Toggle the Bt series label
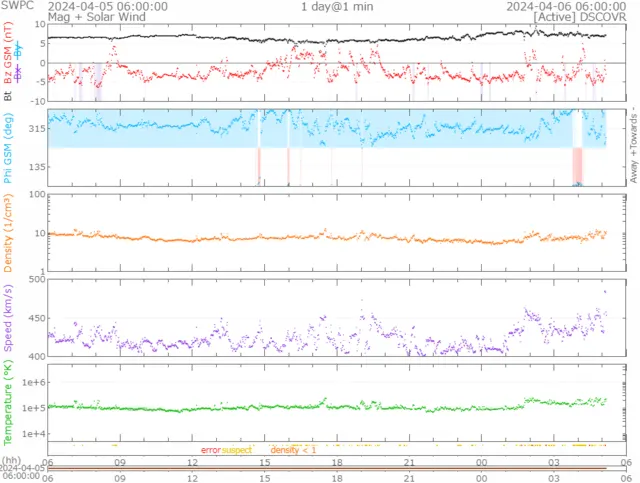Viewport: 640px width, 483px height. pos(8,95)
